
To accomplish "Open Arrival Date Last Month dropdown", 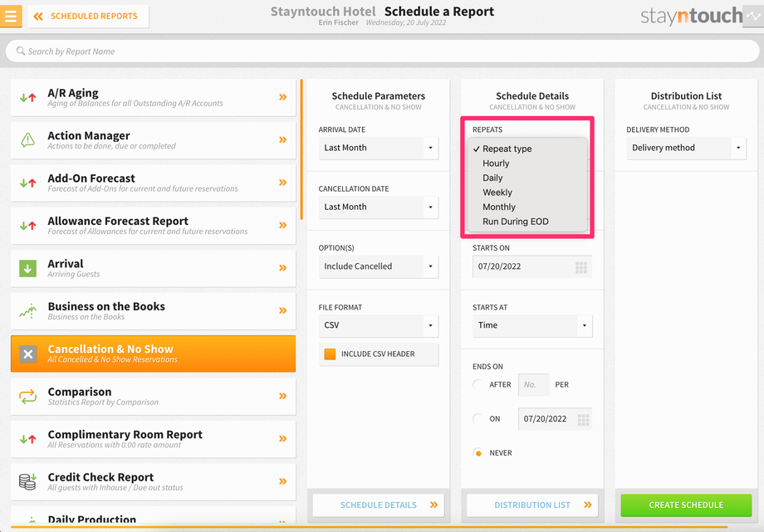I will click(379, 148).
